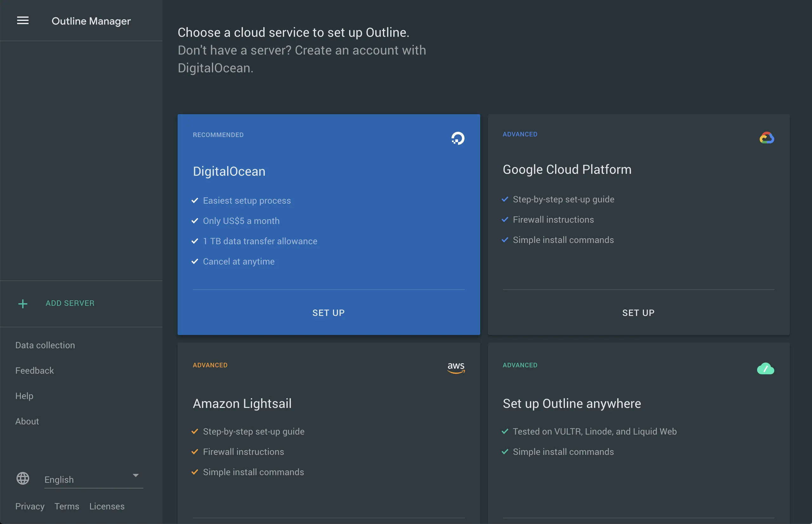Click the globe language icon

(23, 478)
